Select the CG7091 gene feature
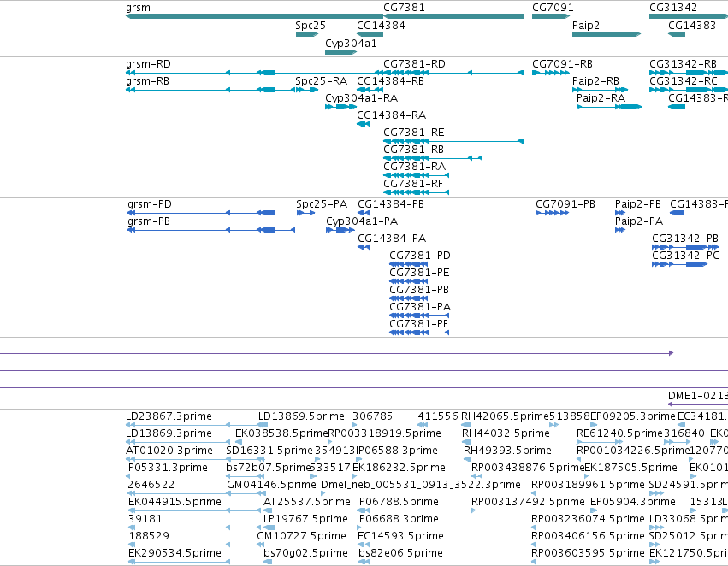728x566 pixels. [x=551, y=16]
